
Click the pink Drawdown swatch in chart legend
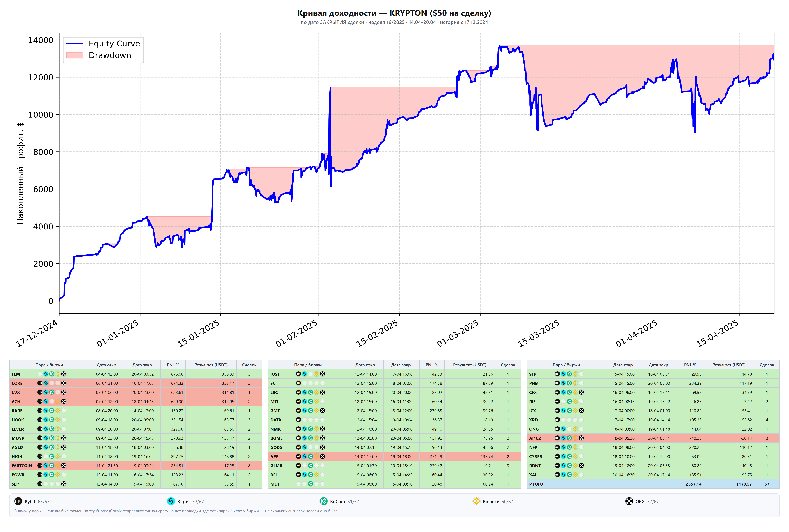click(74, 55)
